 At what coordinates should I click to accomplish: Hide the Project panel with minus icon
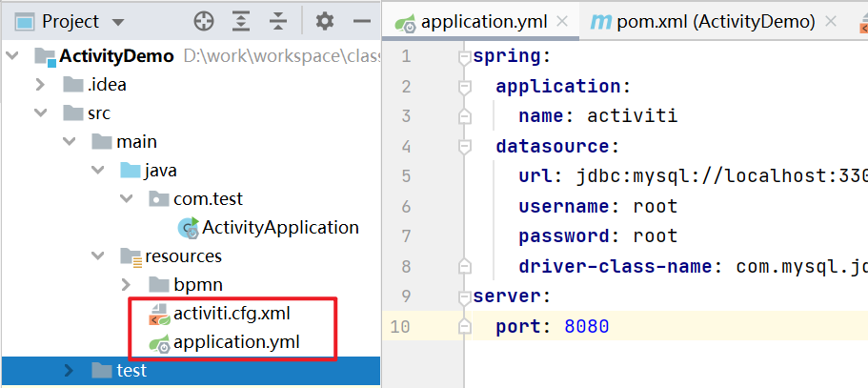(361, 22)
